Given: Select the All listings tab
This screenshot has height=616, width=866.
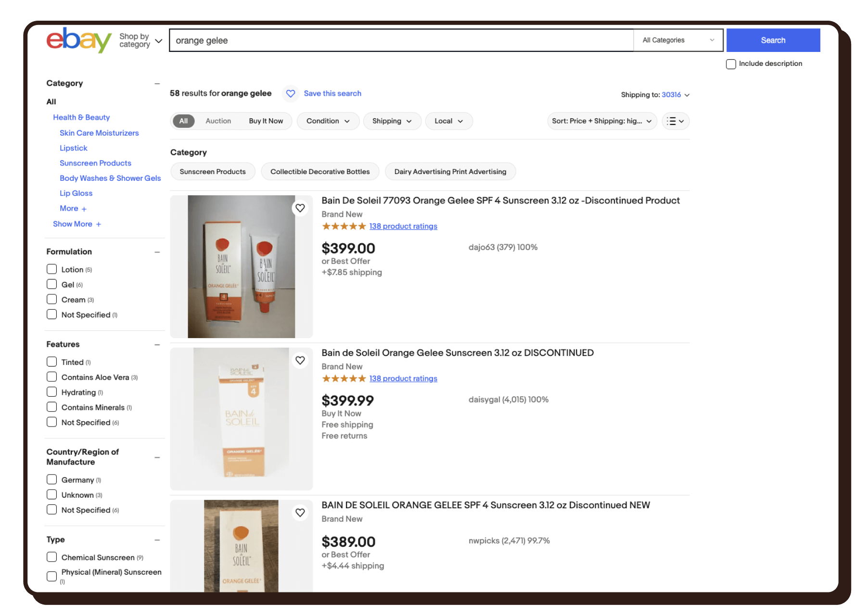Looking at the screenshot, I should (x=183, y=121).
